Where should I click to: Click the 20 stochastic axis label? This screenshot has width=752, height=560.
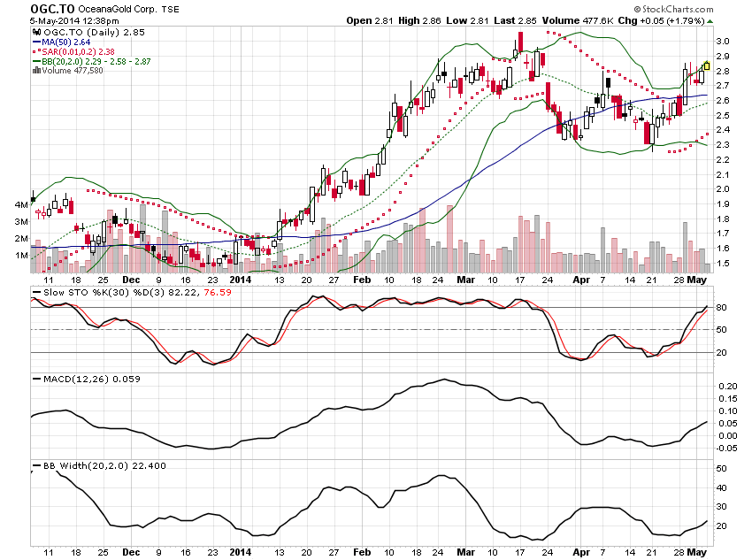pyautogui.click(x=721, y=352)
